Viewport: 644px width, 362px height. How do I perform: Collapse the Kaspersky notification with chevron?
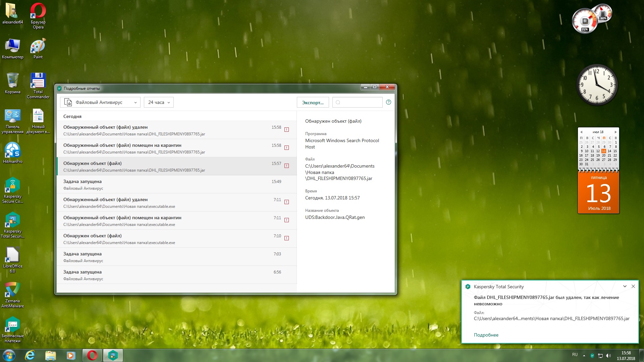(625, 286)
